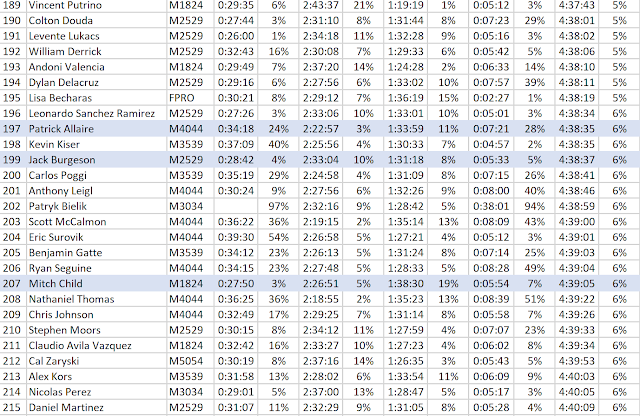640x416 pixels.
Task: Click the '51%' percentage cell
Action: pos(534,299)
